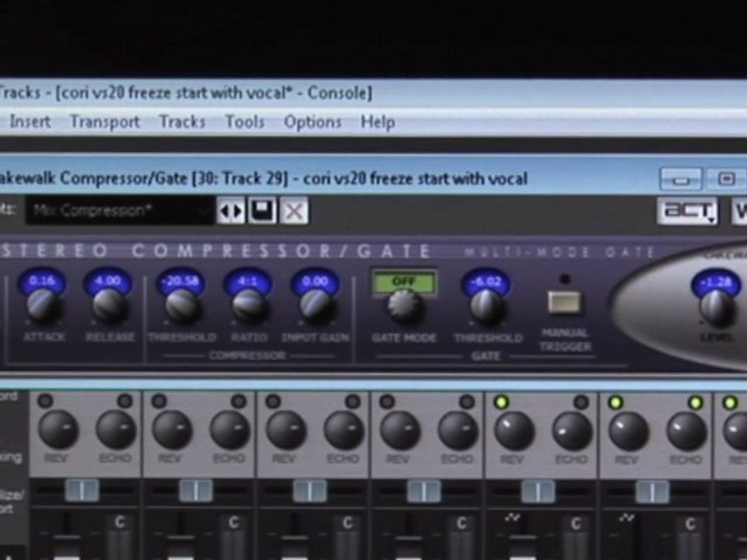Click the ECHO knob on sixth console strip
The image size is (747, 560).
pyautogui.click(x=686, y=432)
